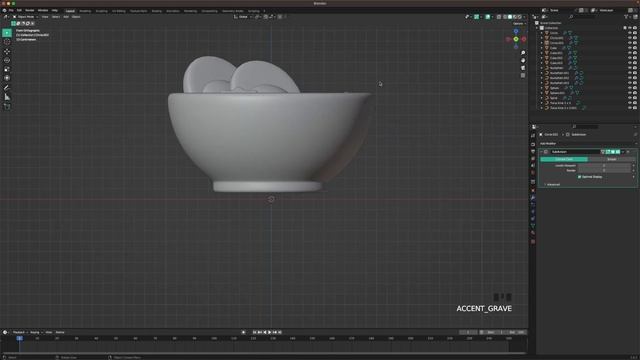Expand the Cube.001 item in outliner

(542, 53)
